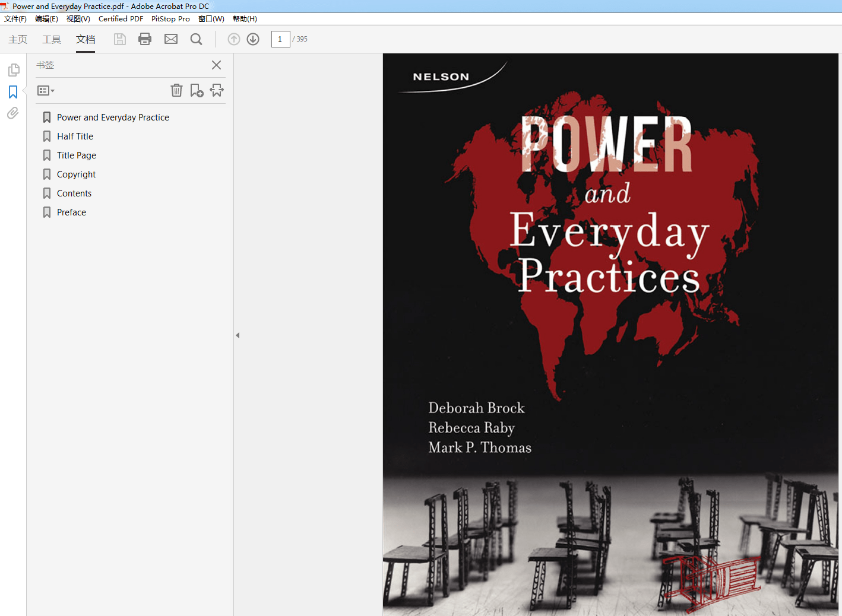Collapse the navigation panel with the arrow

[x=238, y=335]
